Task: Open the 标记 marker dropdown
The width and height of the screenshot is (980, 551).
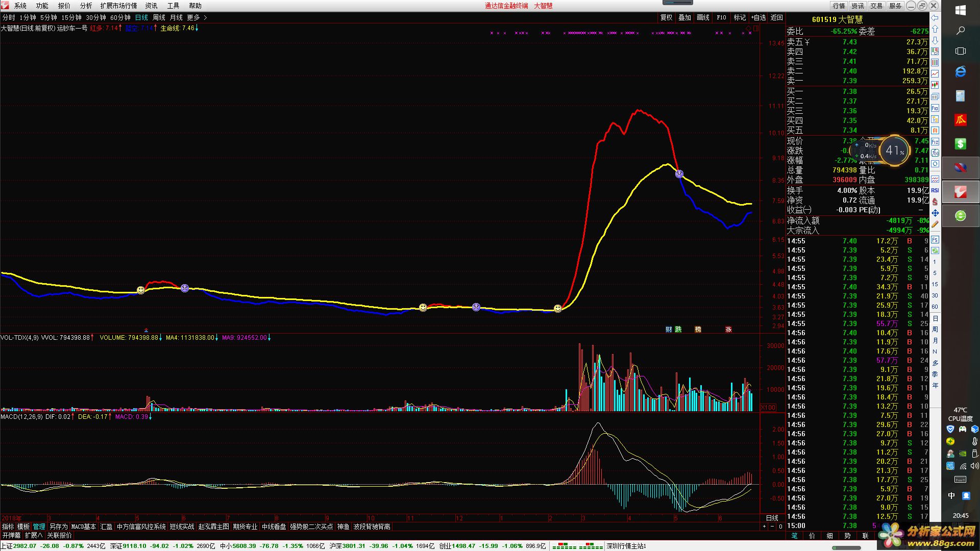Action: [x=740, y=17]
